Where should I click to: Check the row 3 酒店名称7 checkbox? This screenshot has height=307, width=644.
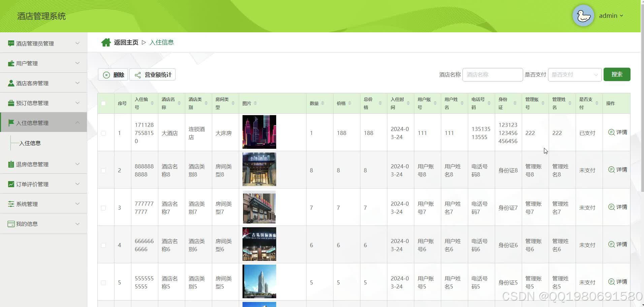pyautogui.click(x=103, y=208)
